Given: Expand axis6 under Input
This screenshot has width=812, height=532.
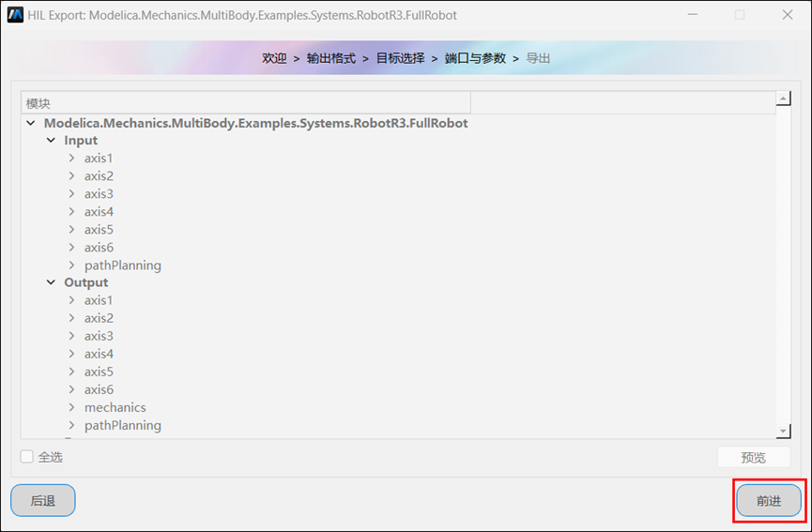Looking at the screenshot, I should pos(71,248).
